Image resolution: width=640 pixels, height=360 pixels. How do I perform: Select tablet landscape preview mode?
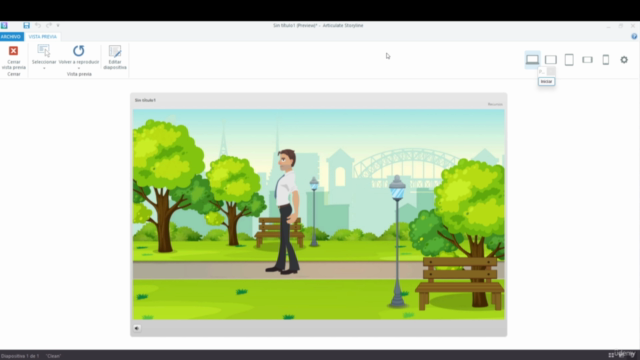pos(551,60)
